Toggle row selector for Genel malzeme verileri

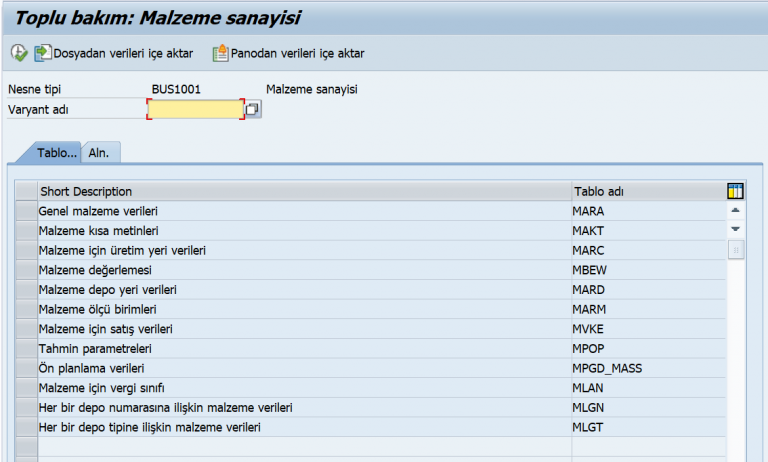[26, 211]
